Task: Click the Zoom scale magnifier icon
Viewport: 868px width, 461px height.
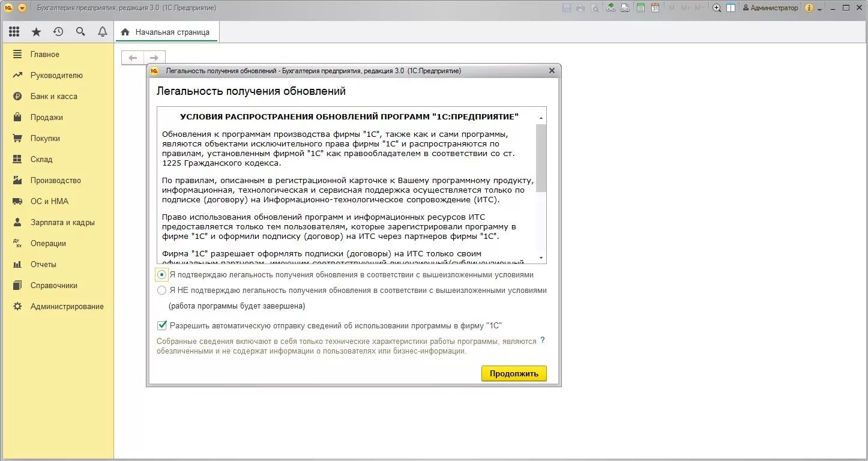Action: pos(717,8)
